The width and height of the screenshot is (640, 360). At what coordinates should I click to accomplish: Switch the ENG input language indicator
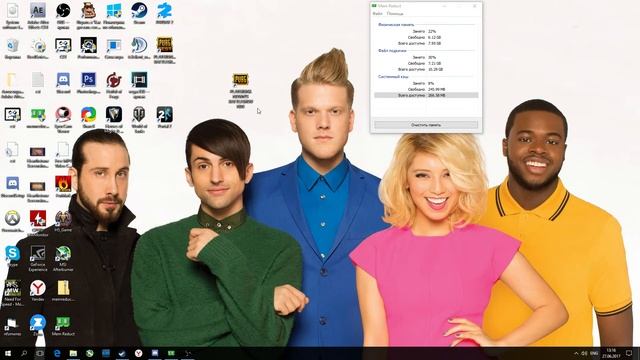pyautogui.click(x=594, y=353)
